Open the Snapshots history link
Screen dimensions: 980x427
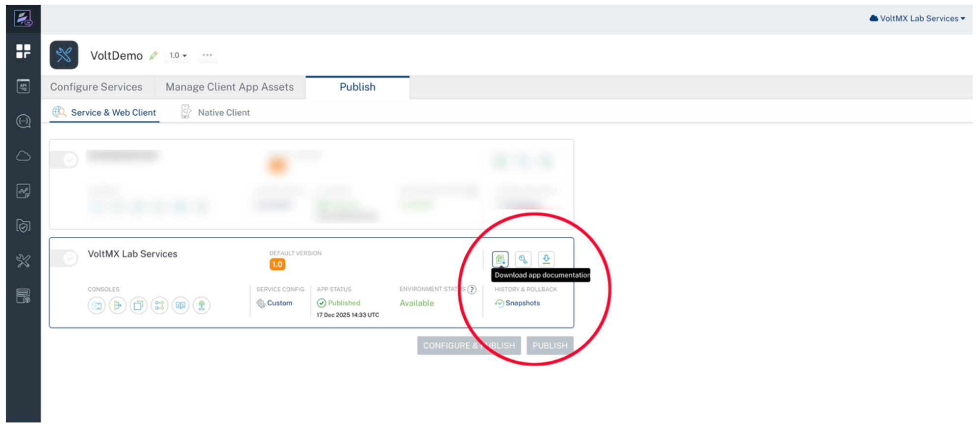pos(518,303)
